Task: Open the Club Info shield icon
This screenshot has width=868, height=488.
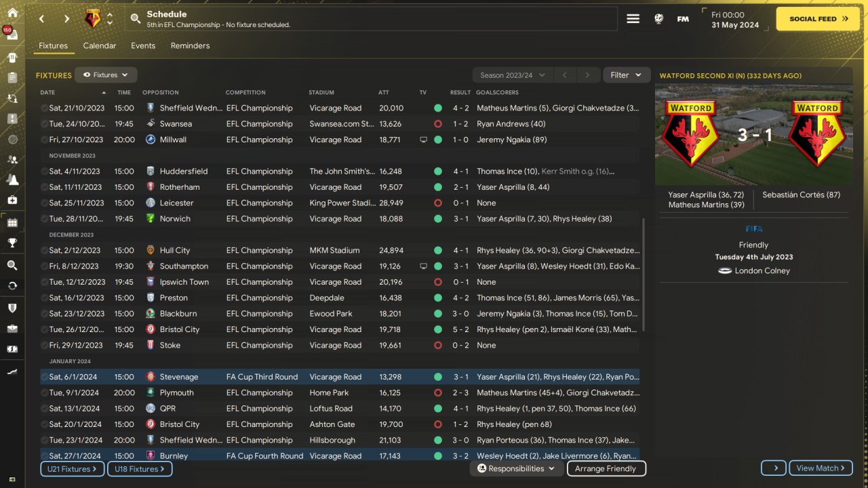Action: pos(12,308)
